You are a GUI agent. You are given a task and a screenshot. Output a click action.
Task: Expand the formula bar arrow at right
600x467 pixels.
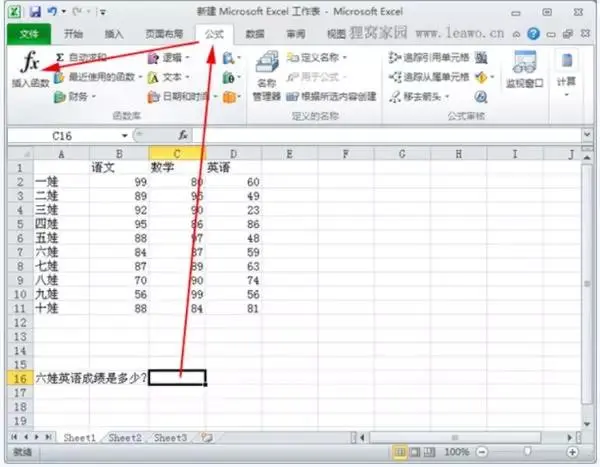587,135
